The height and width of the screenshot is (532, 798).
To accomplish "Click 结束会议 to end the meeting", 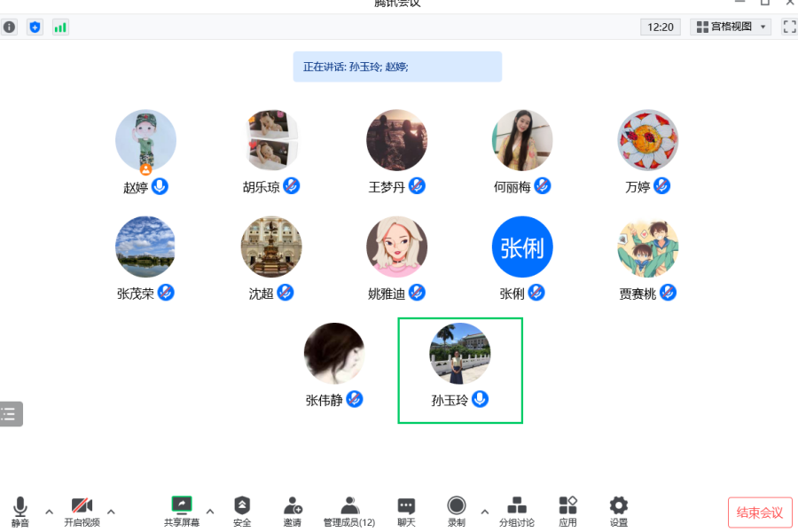I will pos(759,512).
